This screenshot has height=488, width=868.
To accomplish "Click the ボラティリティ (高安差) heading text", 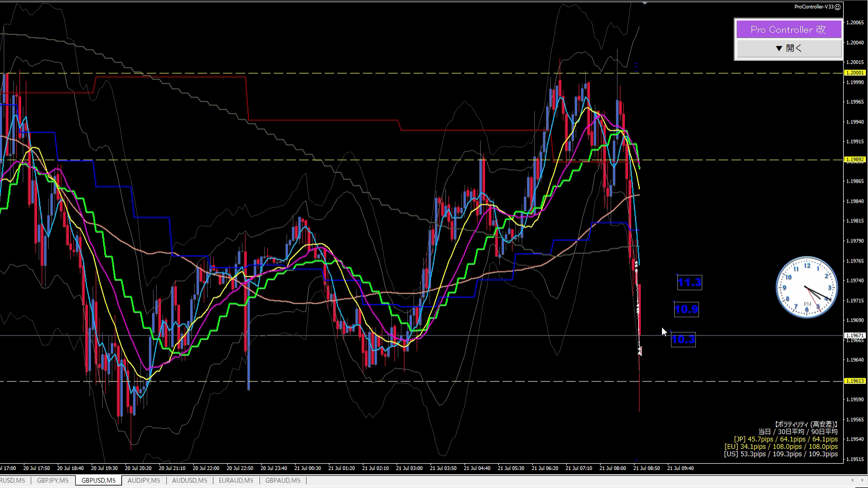I will pyautogui.click(x=806, y=424).
